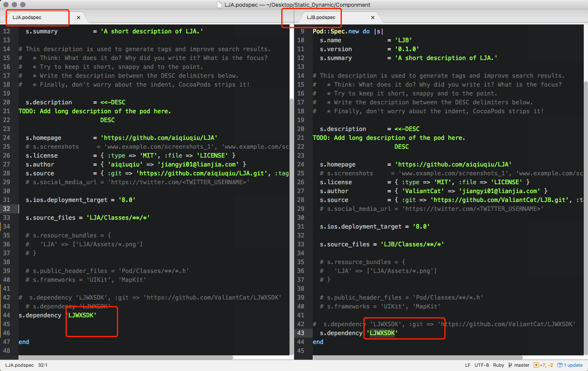Click s.license in the LJA.podspec pane
588x371 pixels.
[42, 155]
